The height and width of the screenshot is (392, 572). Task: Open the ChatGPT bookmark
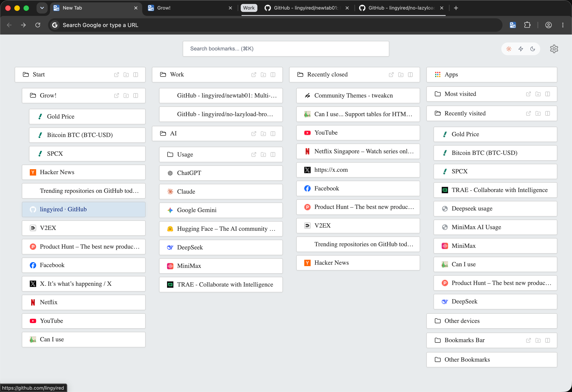pyautogui.click(x=221, y=173)
